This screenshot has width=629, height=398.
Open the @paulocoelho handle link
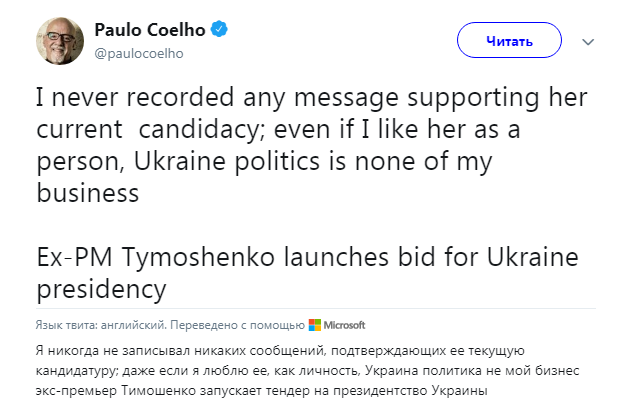(x=139, y=53)
